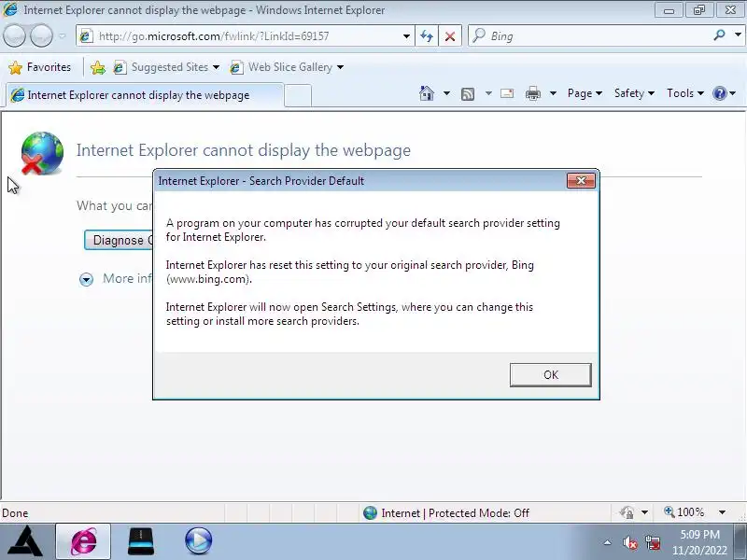Expand the address bar autocomplete dropdown

(406, 36)
